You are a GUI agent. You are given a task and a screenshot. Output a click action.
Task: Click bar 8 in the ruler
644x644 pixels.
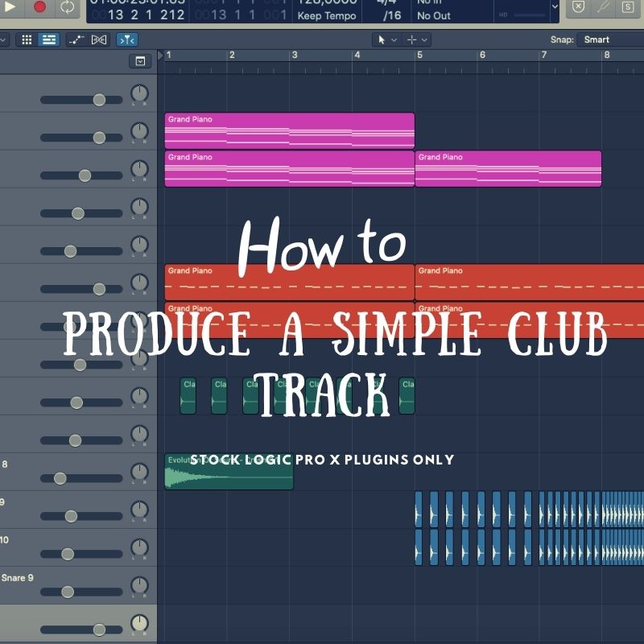pyautogui.click(x=607, y=55)
